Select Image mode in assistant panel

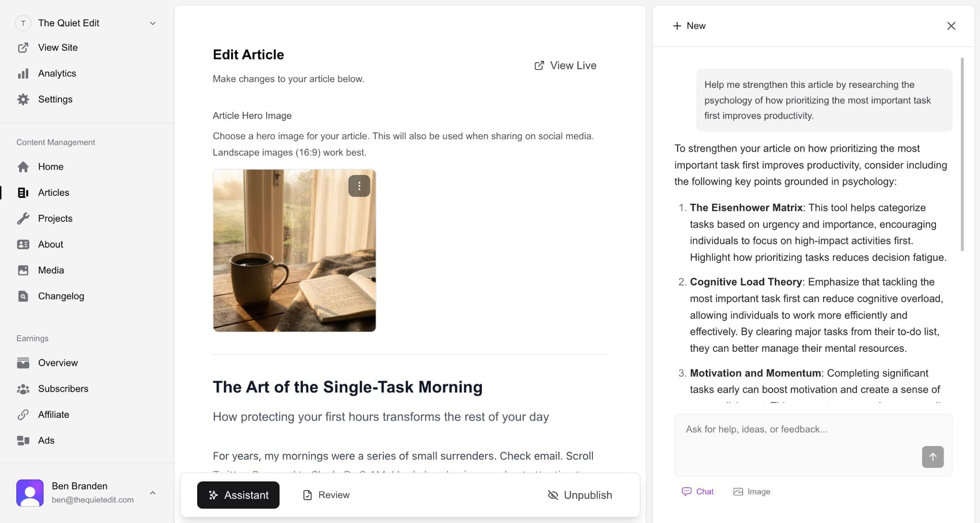tap(751, 491)
